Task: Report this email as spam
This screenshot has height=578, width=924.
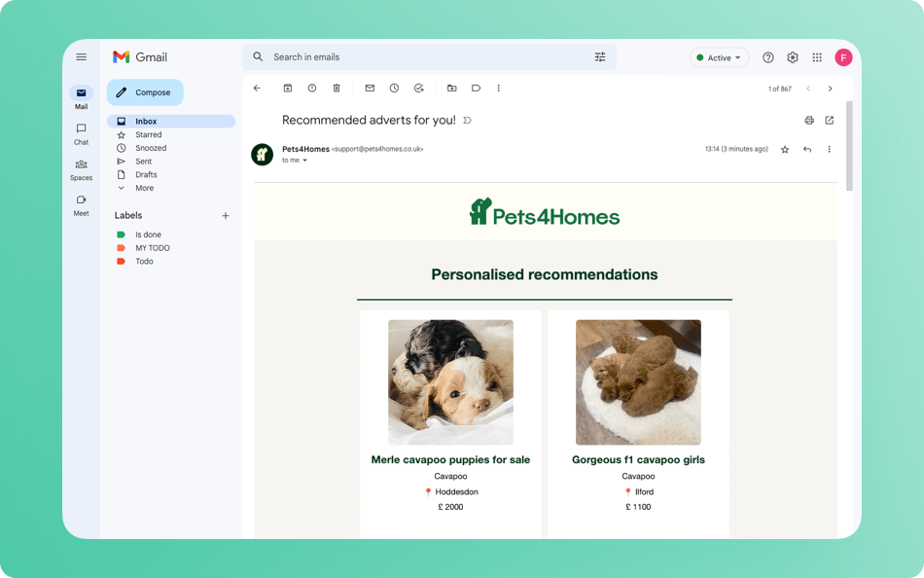Action: click(x=312, y=89)
